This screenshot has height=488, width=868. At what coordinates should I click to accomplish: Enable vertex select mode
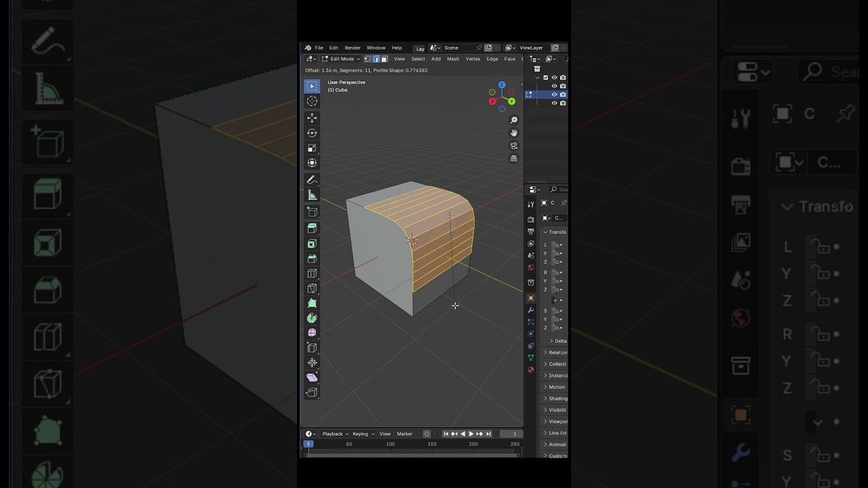tap(368, 59)
